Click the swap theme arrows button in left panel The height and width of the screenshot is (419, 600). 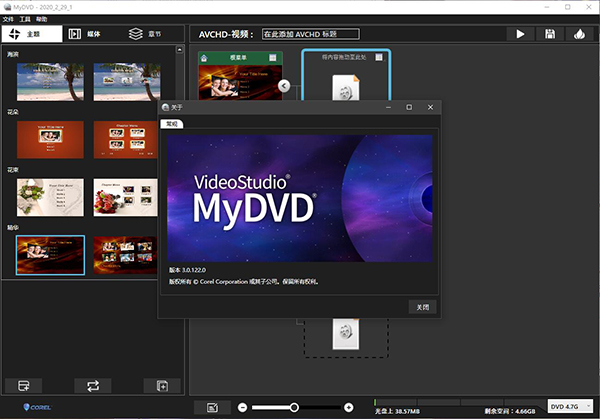coord(93,385)
